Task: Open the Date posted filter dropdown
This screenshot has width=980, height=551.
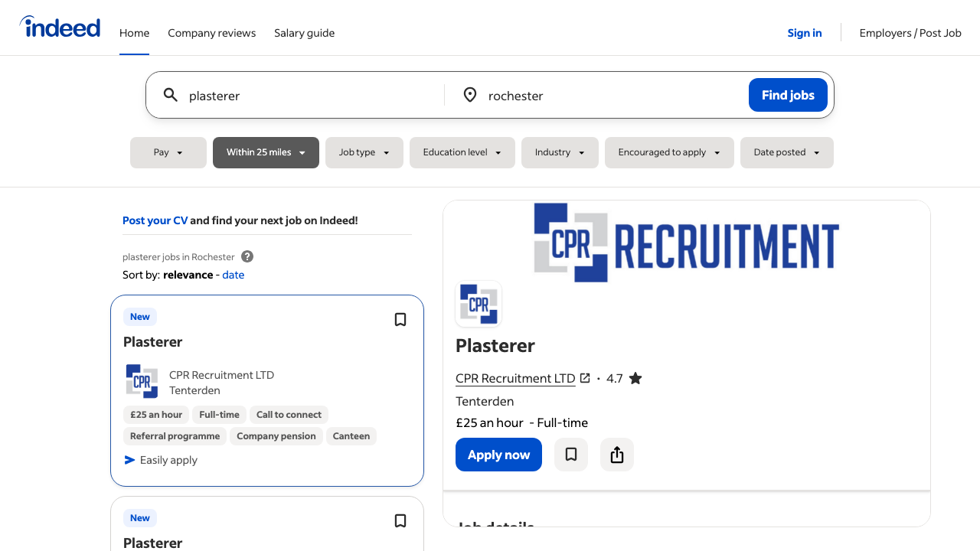Action: [786, 152]
